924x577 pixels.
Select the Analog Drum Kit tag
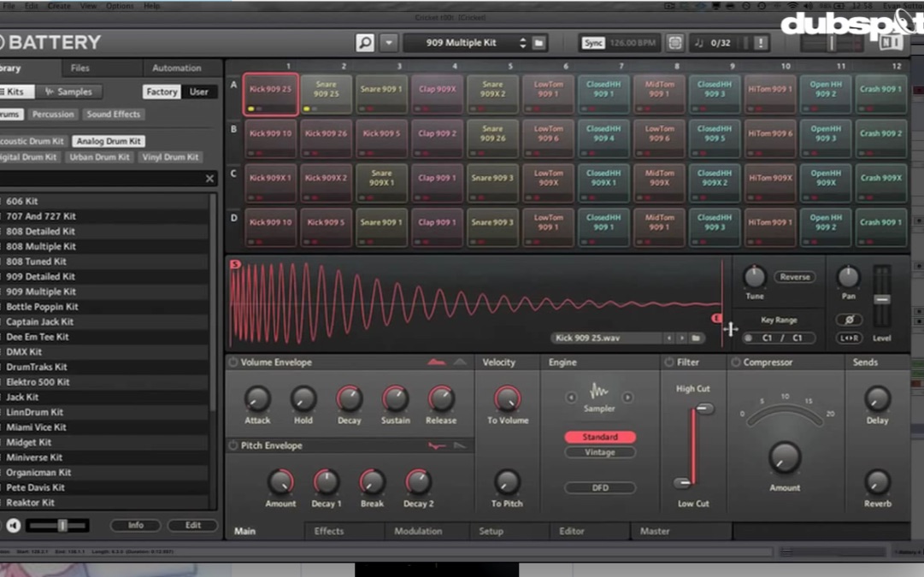click(109, 141)
